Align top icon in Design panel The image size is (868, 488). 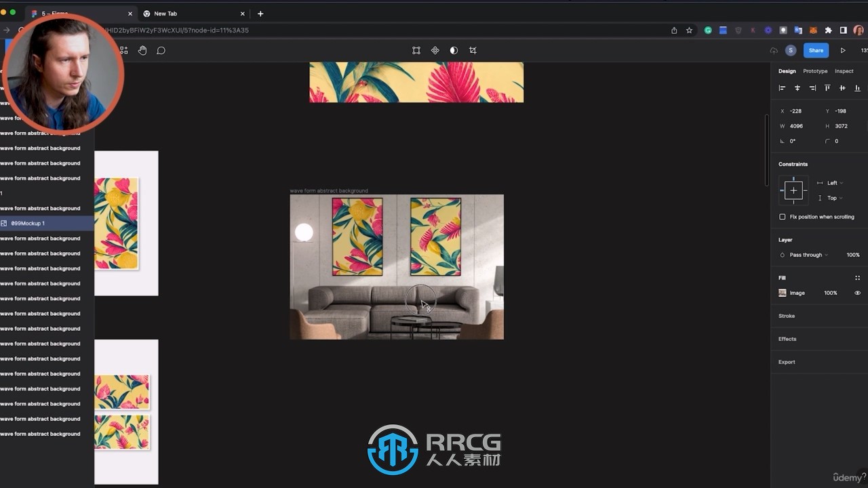(827, 88)
